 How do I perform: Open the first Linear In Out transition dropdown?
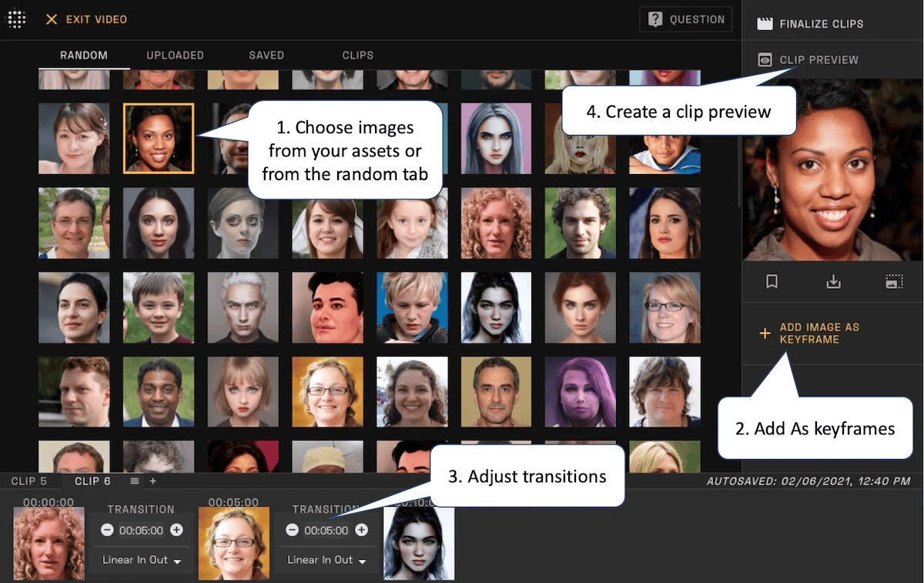[x=141, y=560]
